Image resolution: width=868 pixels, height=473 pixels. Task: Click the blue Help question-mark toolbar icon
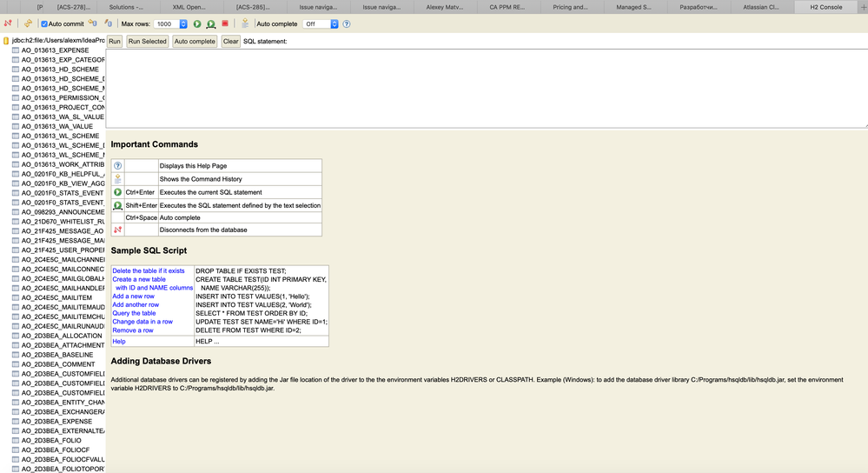pos(347,23)
